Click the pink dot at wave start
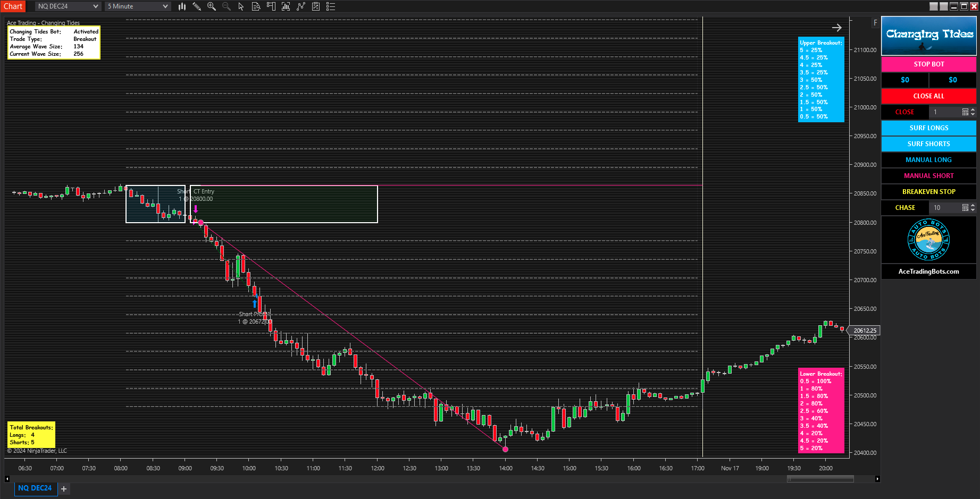This screenshot has height=499, width=980. coord(200,222)
